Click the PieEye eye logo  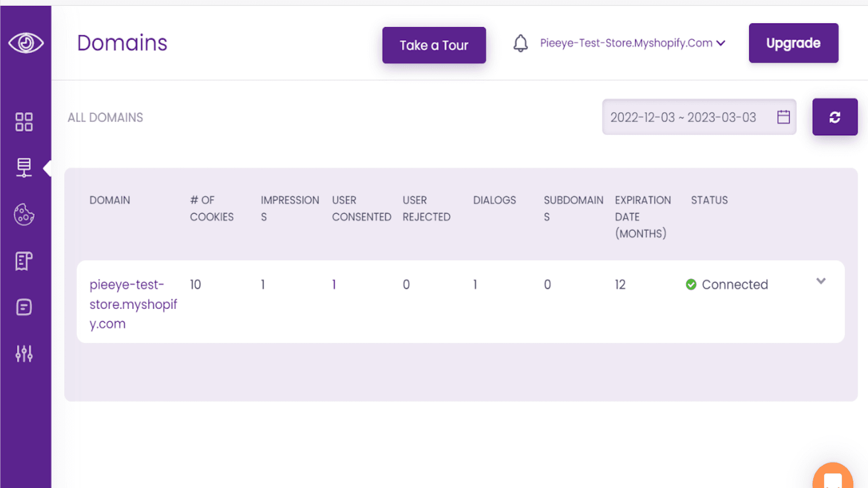(x=25, y=43)
